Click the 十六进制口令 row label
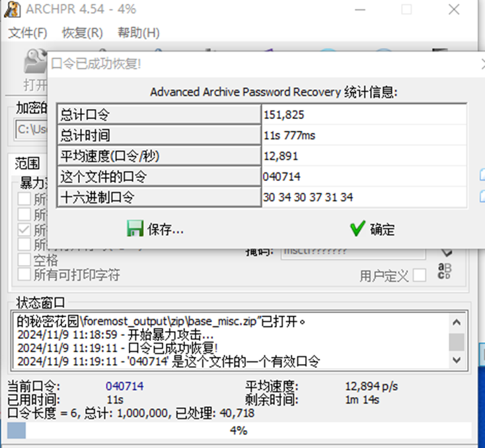The height and width of the screenshot is (448, 485). tap(159, 198)
